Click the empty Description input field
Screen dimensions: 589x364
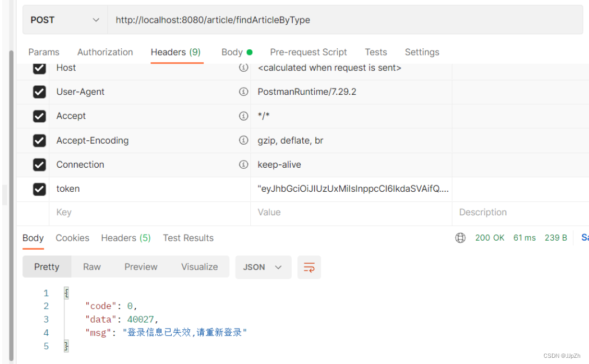pos(520,213)
